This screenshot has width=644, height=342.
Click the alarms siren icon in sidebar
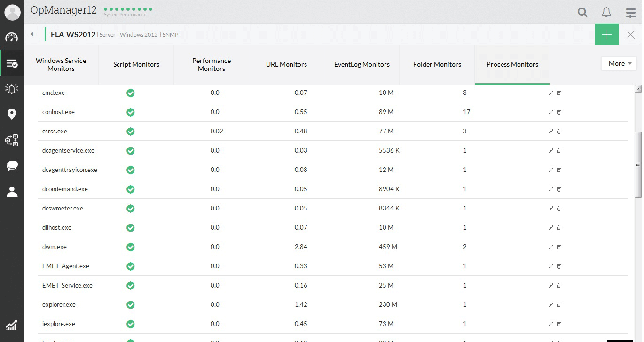coord(12,88)
